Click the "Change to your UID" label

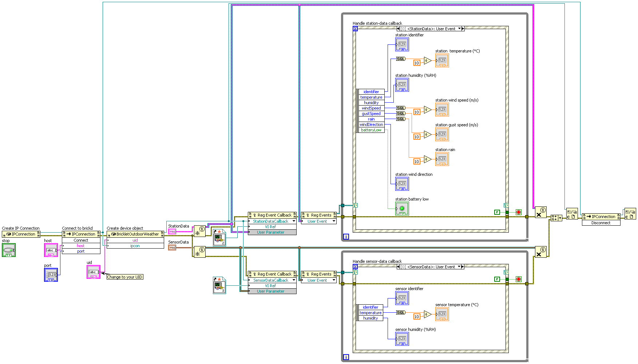point(124,277)
